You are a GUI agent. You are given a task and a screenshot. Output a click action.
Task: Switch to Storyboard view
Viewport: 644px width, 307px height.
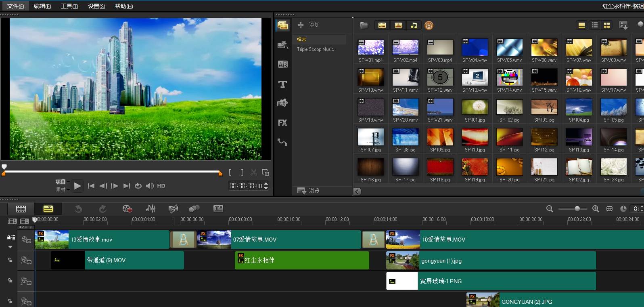coord(21,209)
